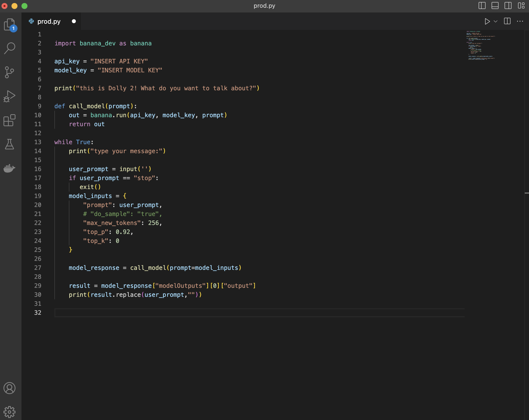Toggle the primary side bar layout button
Viewport: 529px width, 420px height.
click(x=482, y=5)
